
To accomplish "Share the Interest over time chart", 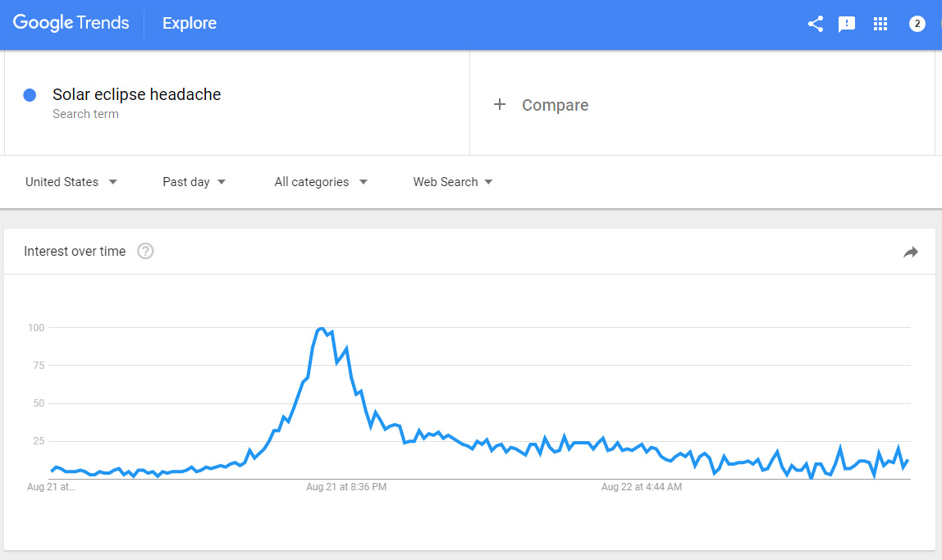I will coord(911,252).
